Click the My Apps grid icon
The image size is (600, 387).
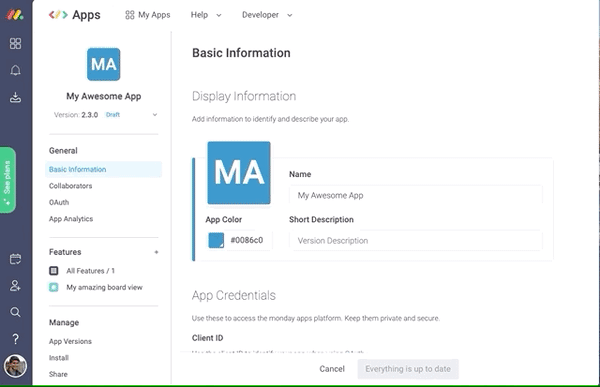tap(130, 15)
